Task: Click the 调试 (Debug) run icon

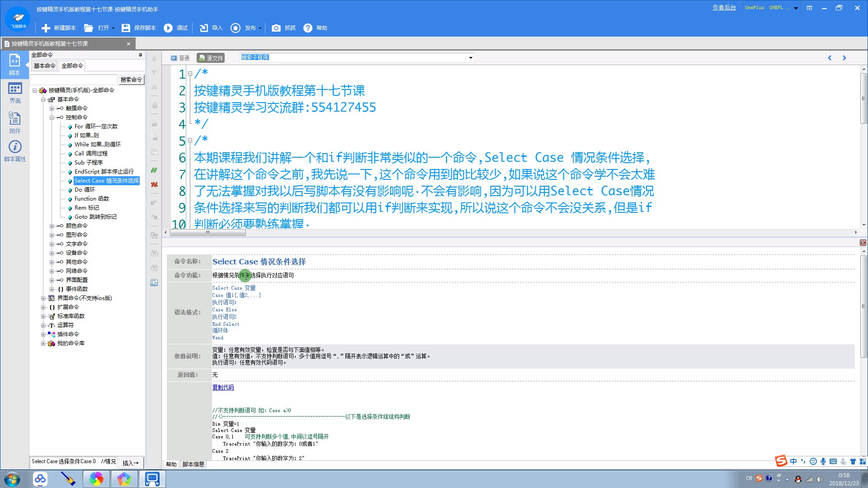Action: (x=169, y=28)
